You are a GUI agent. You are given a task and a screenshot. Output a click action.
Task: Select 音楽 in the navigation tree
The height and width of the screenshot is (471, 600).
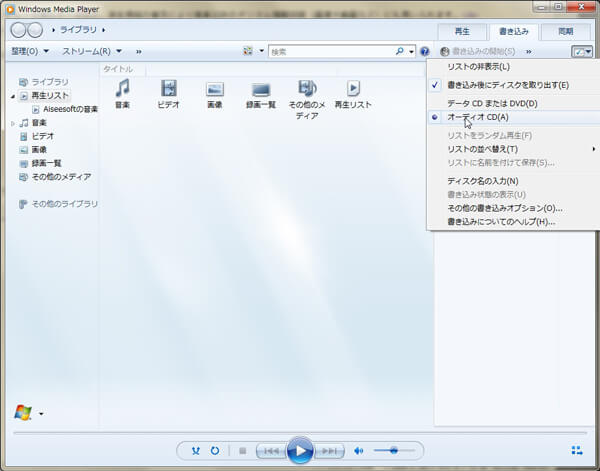tap(39, 123)
